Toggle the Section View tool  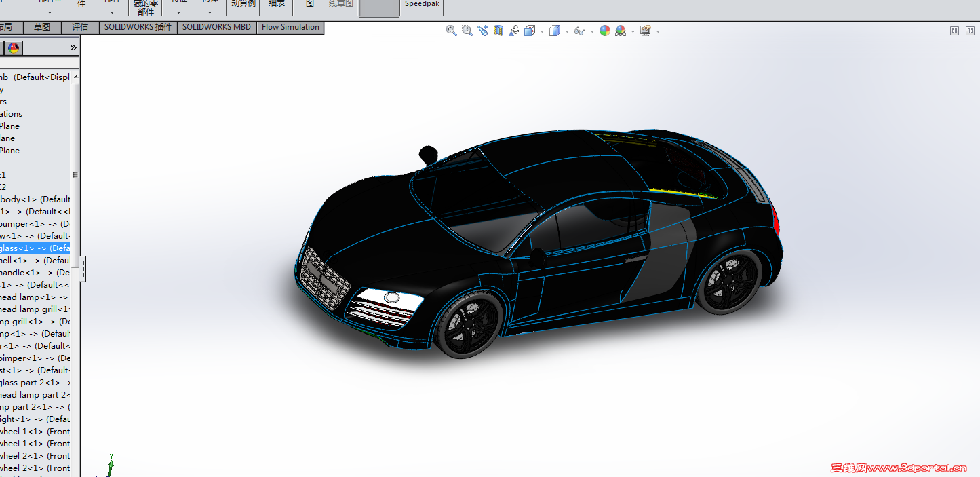coord(498,31)
